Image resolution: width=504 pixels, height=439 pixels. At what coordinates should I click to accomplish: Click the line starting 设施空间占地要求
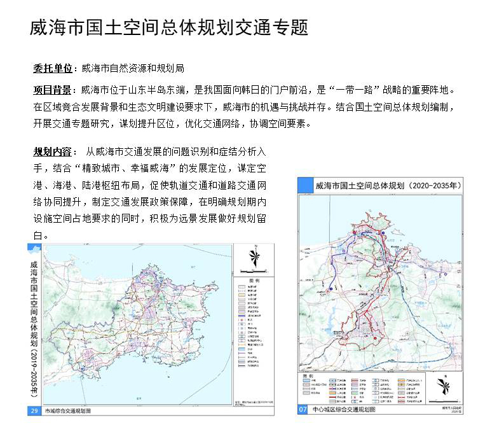pyautogui.click(x=150, y=218)
